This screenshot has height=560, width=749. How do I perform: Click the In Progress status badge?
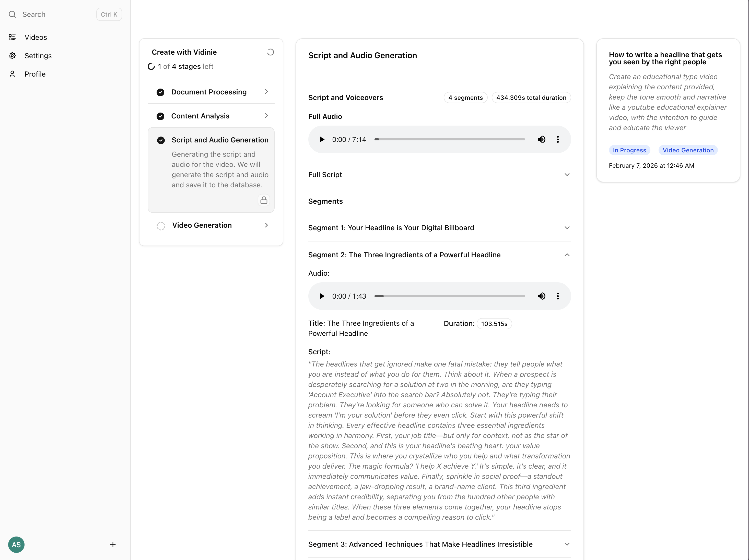click(629, 150)
